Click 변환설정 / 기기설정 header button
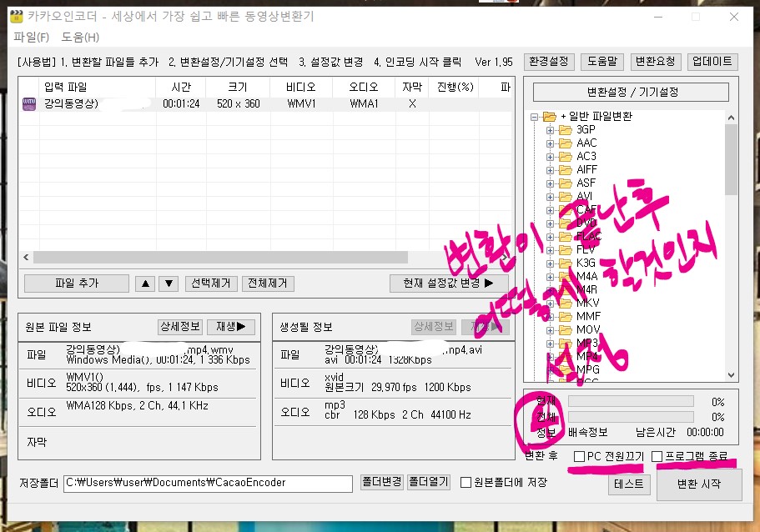 pyautogui.click(x=631, y=92)
